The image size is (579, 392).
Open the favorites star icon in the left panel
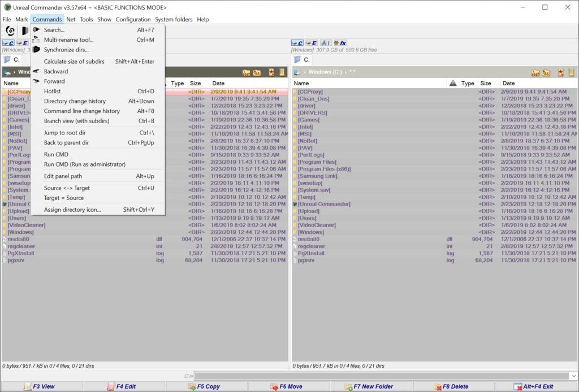pos(271,73)
